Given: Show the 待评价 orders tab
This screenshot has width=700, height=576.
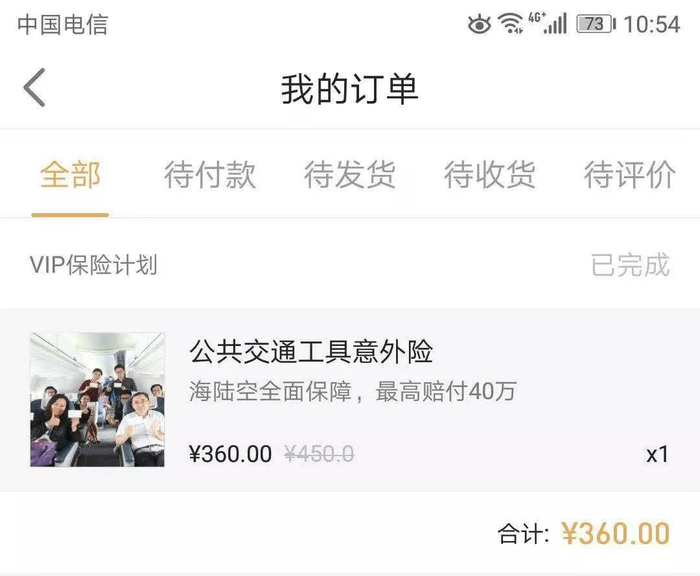Looking at the screenshot, I should 630,175.
